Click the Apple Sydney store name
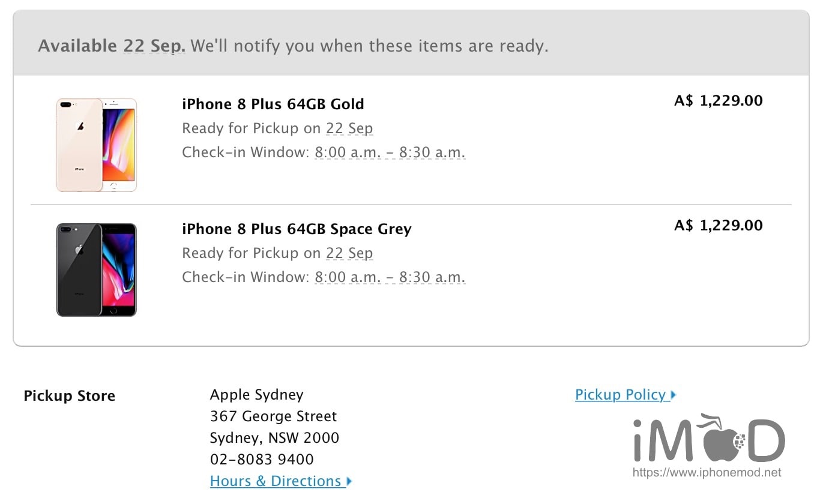Viewport: 820px width, 504px height. (256, 394)
